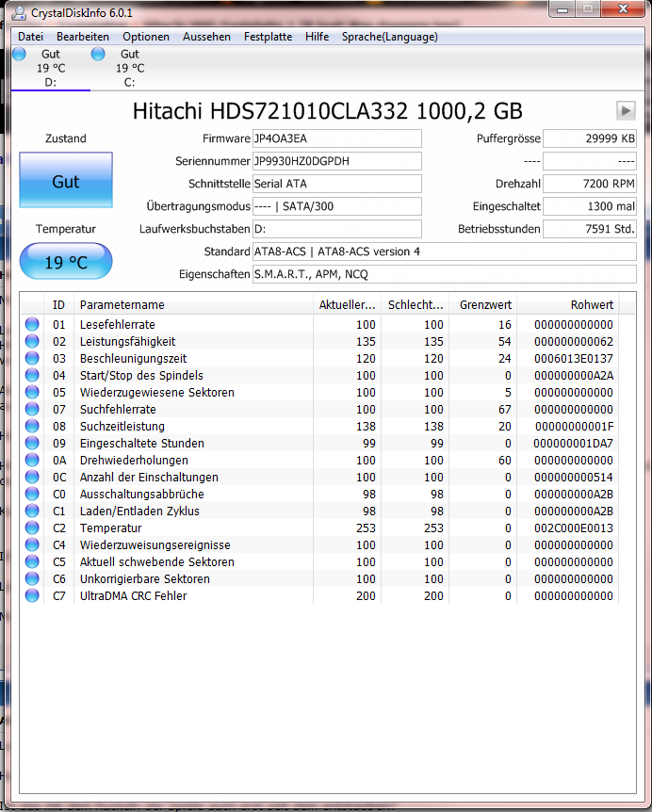Open the Hilfe menu

(x=317, y=37)
